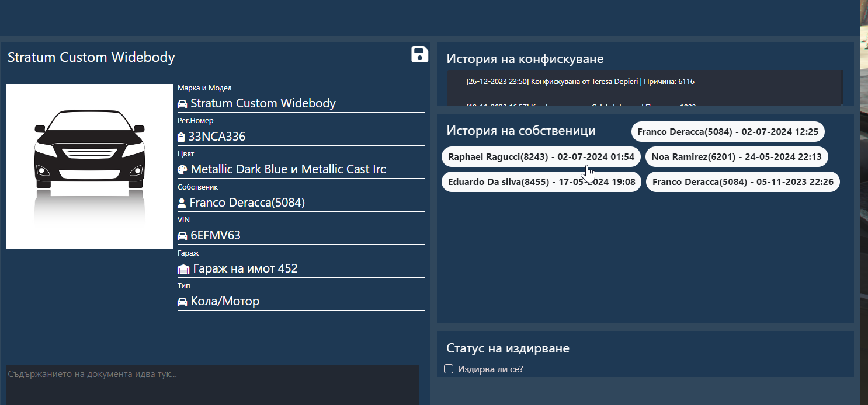Click the person icon beside Franco Deracca(5084)
The height and width of the screenshot is (405, 868).
click(x=182, y=203)
